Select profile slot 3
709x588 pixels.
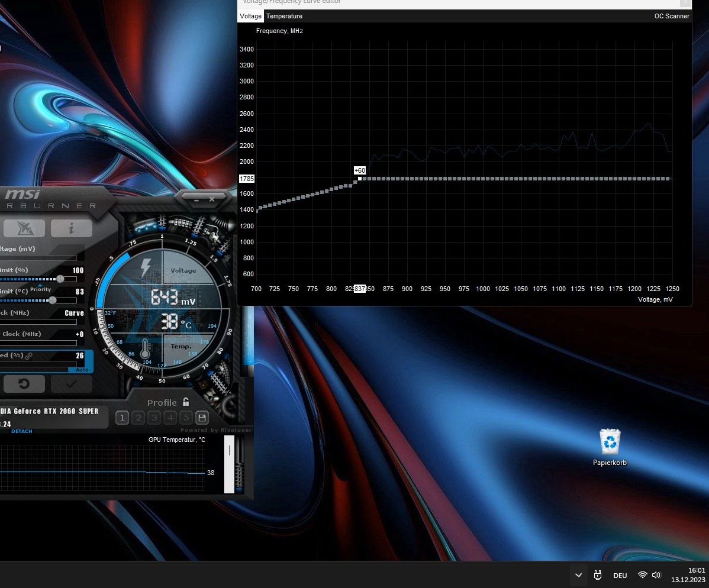click(x=154, y=418)
